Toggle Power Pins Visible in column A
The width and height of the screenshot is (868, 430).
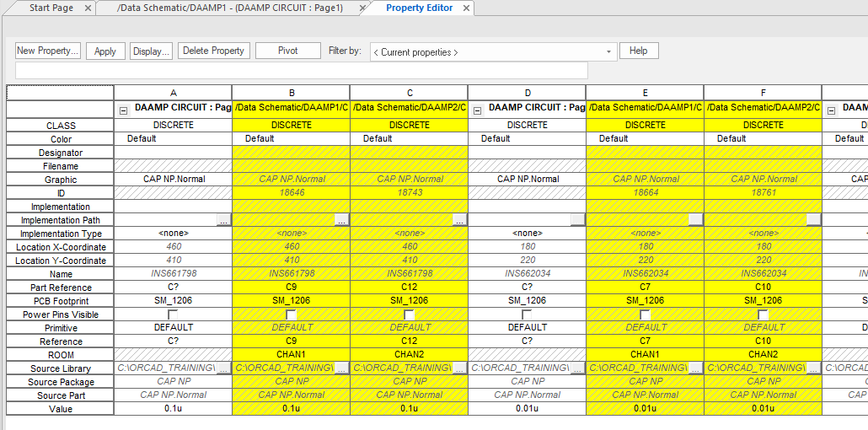click(173, 314)
